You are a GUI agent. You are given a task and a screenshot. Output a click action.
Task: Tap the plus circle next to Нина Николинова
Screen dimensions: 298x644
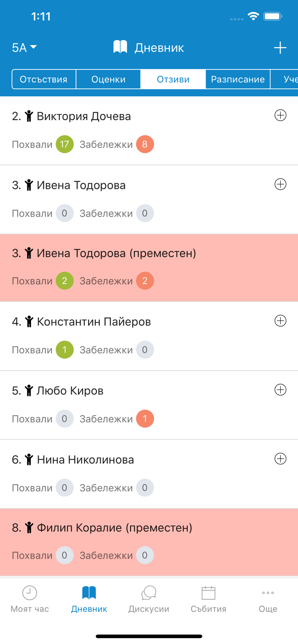click(x=280, y=459)
